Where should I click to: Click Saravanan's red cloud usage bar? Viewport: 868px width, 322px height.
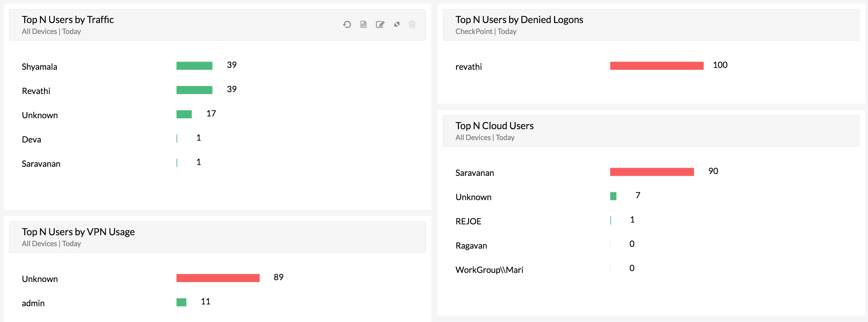652,172
